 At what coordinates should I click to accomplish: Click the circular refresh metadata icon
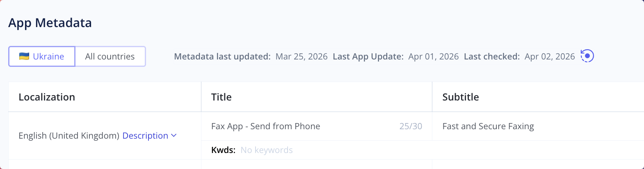(587, 56)
